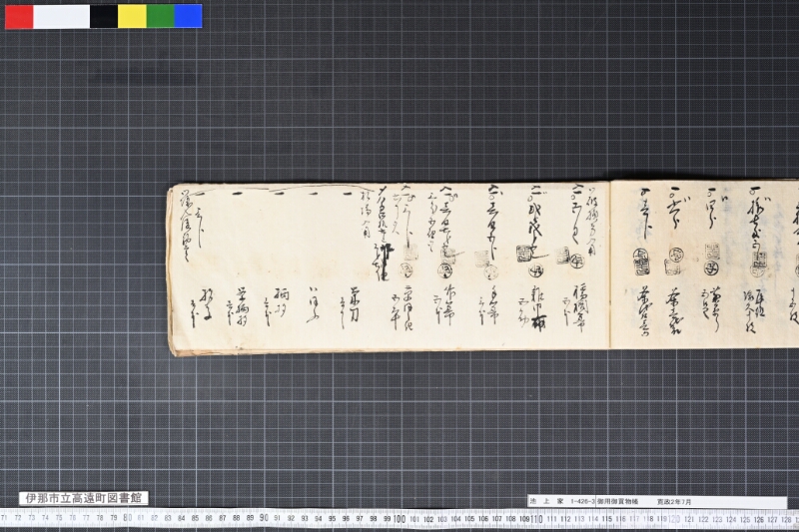Click the 伊那市立高遠町図書館 library label

click(x=84, y=498)
